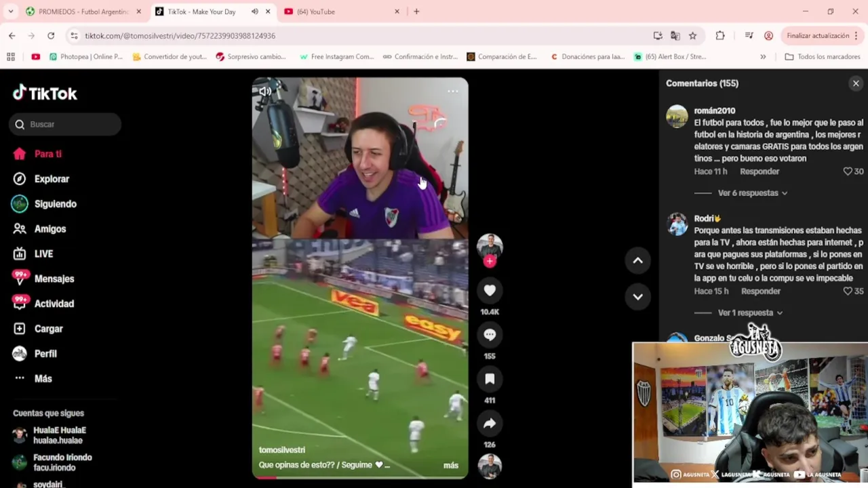
Task: Open Donaciones para laa... bookmark
Action: [x=587, y=57]
